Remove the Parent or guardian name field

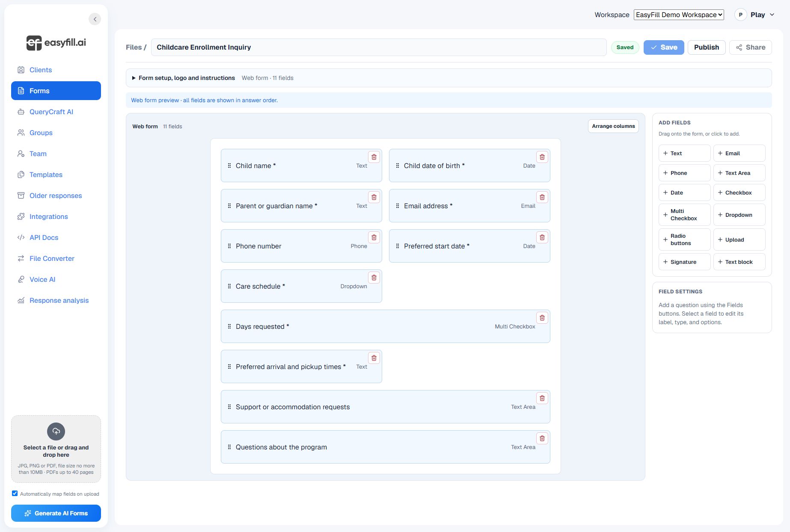(374, 197)
